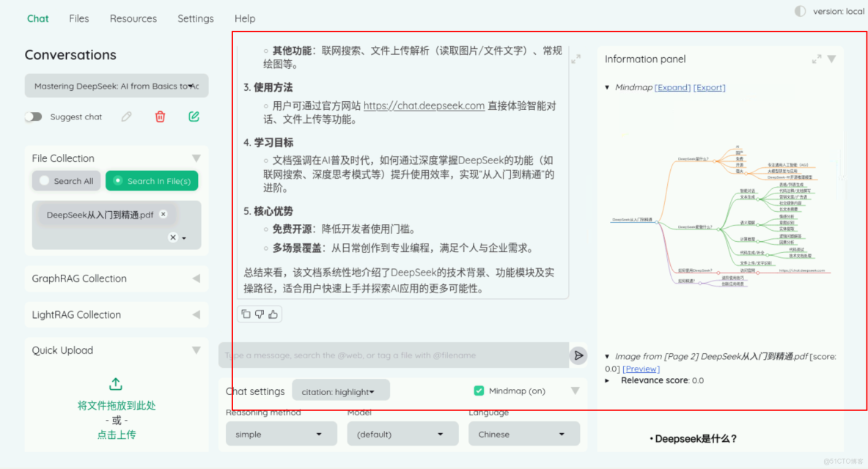Switch to the Files tab
The image size is (868, 469).
click(78, 18)
